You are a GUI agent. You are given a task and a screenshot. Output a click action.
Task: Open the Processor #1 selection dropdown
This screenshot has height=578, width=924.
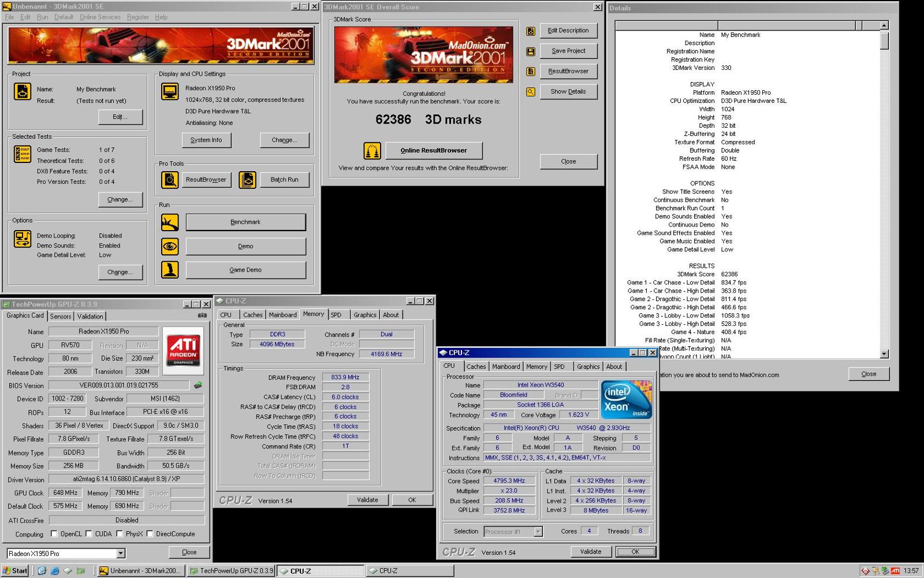(538, 532)
